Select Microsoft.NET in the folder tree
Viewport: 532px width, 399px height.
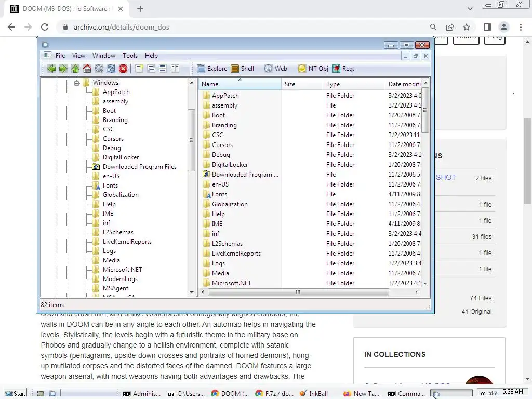(123, 270)
